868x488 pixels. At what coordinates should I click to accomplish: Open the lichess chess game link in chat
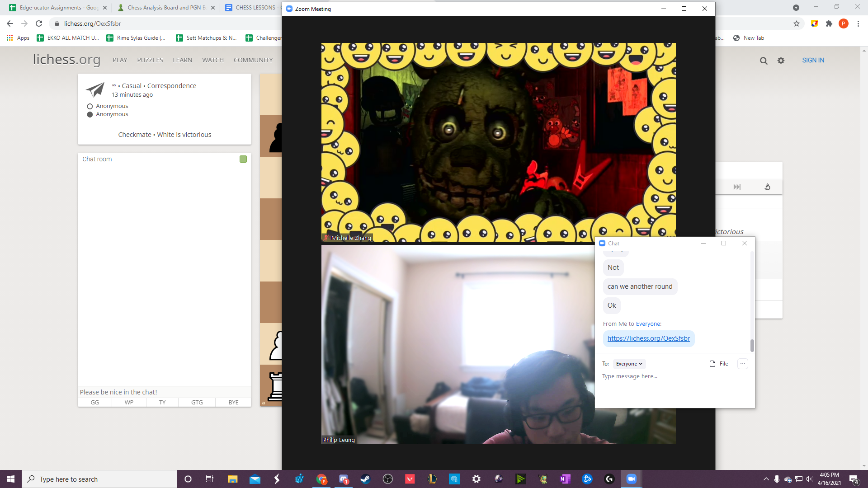coord(649,338)
